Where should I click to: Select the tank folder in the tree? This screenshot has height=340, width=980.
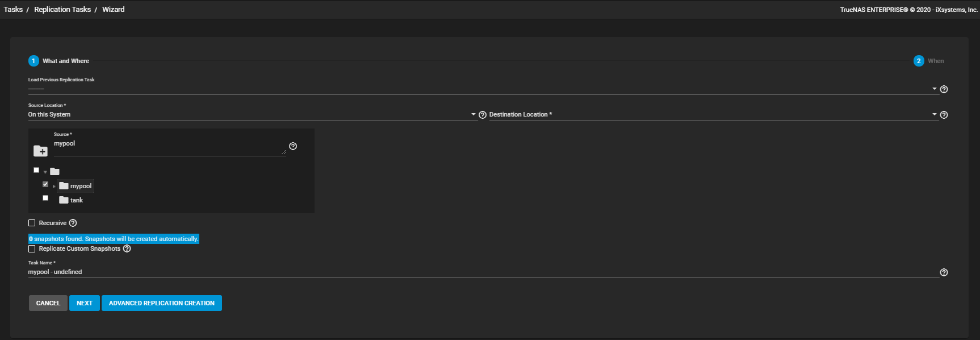pos(76,200)
